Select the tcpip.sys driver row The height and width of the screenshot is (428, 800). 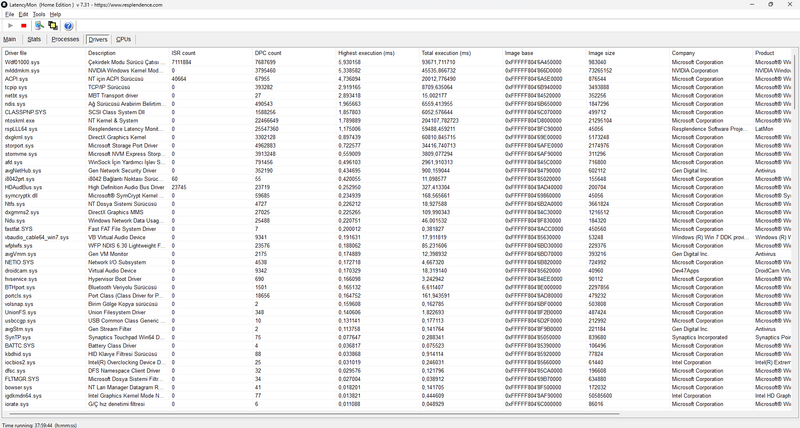(397, 87)
